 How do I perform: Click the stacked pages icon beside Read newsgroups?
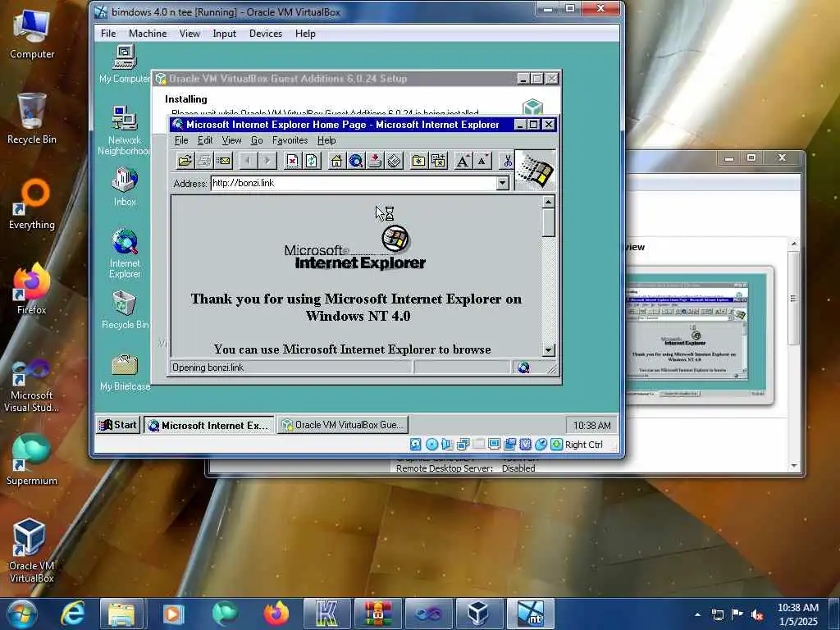point(395,161)
